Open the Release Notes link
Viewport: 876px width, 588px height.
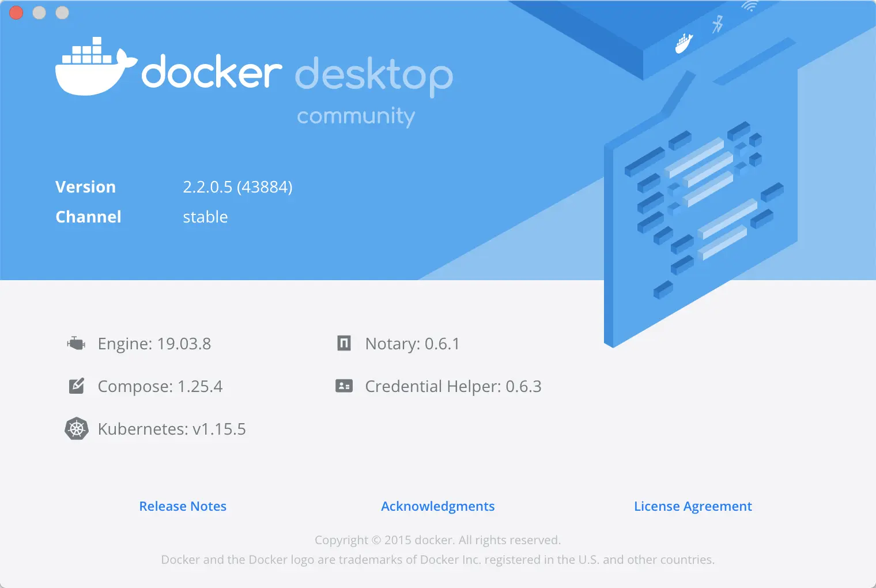[183, 506]
